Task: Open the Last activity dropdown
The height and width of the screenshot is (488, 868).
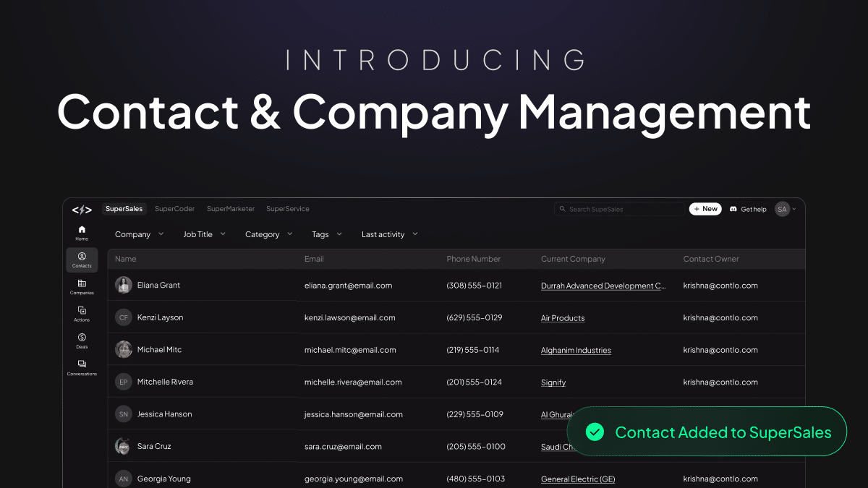Action: pos(389,234)
